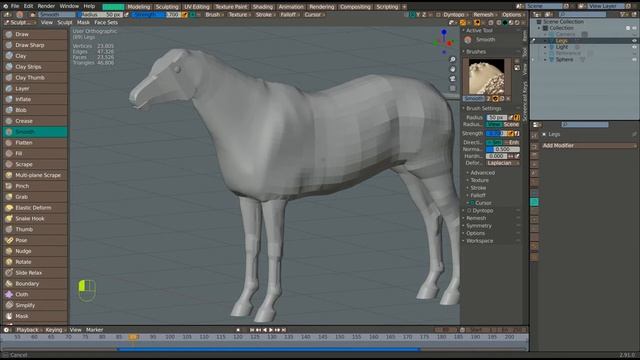Open the Add Modifier dropdown

pyautogui.click(x=589, y=146)
